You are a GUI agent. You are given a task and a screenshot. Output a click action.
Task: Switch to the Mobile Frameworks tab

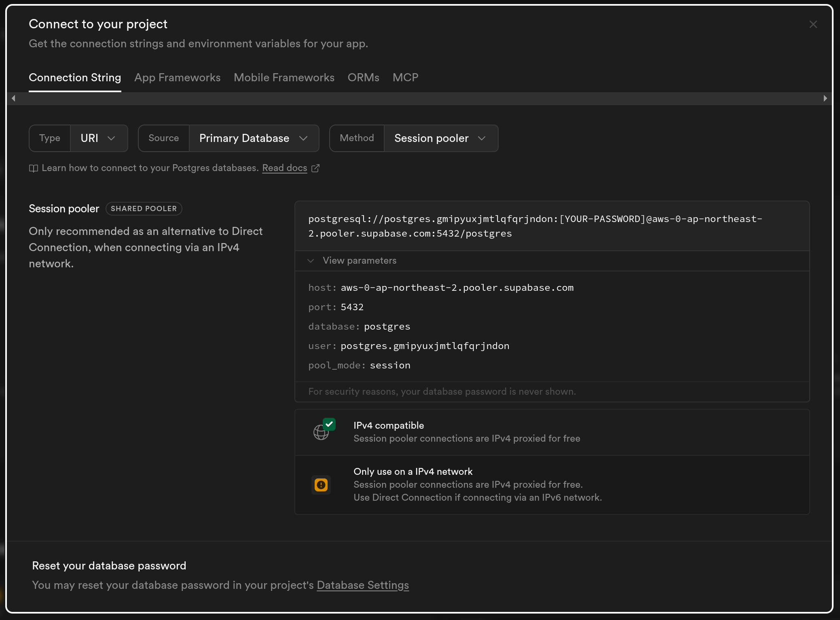pos(284,77)
